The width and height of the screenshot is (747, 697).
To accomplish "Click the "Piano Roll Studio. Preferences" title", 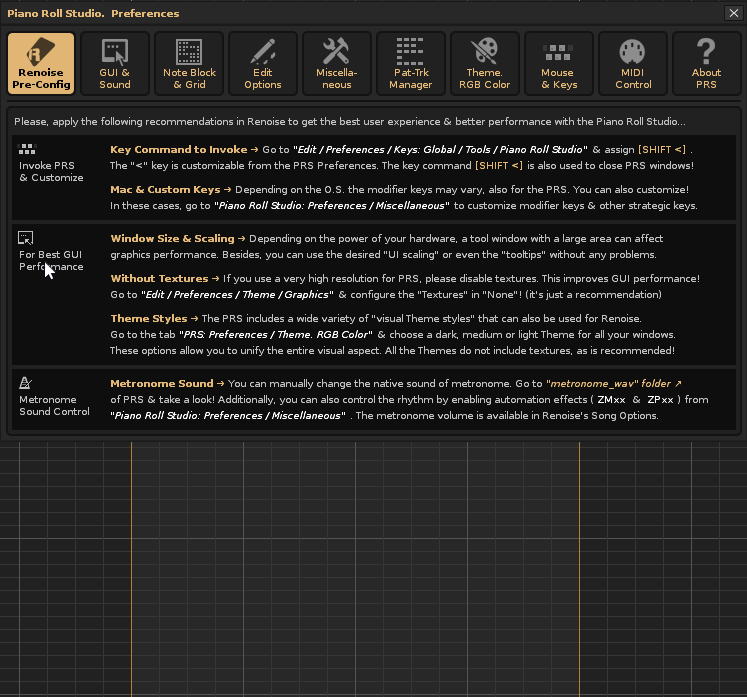I will tap(93, 13).
